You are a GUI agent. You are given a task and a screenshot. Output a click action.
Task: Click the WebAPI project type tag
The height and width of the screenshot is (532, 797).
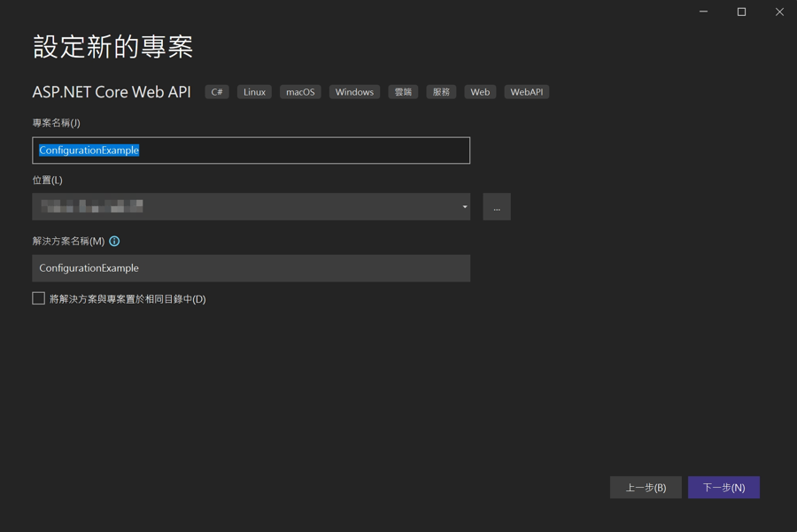[527, 92]
